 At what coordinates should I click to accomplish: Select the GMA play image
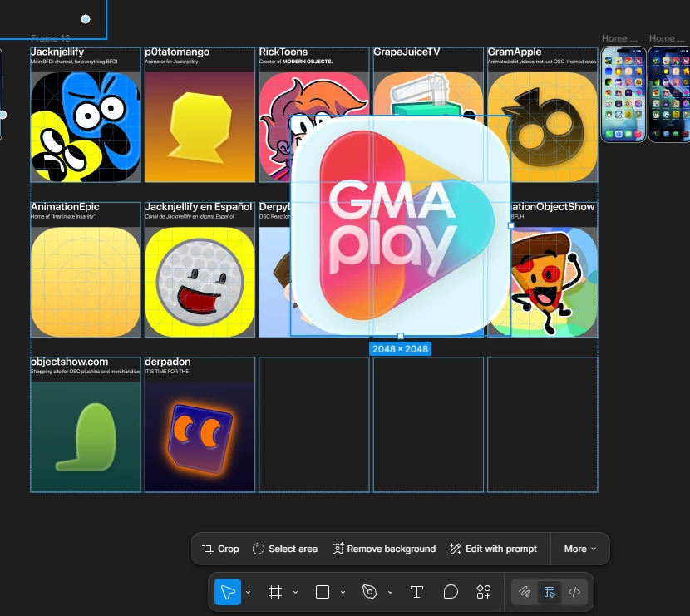[x=401, y=226]
